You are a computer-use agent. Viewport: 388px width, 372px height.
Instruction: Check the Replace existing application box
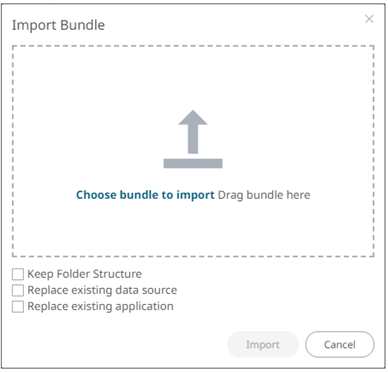pos(18,306)
